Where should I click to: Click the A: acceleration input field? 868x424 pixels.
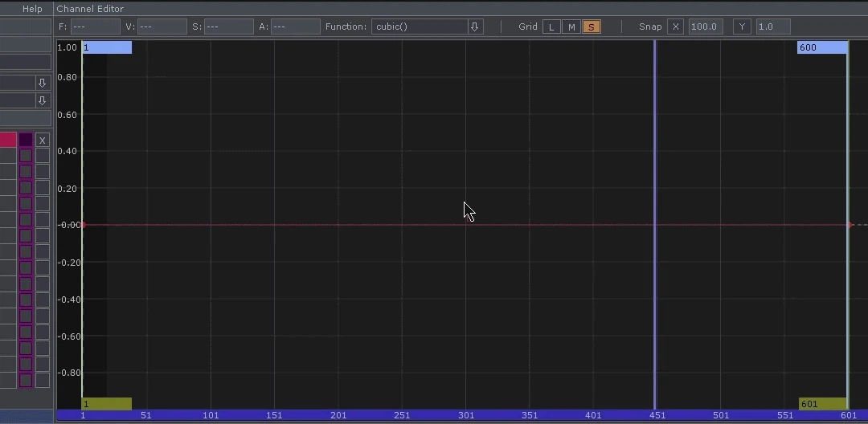pyautogui.click(x=296, y=26)
